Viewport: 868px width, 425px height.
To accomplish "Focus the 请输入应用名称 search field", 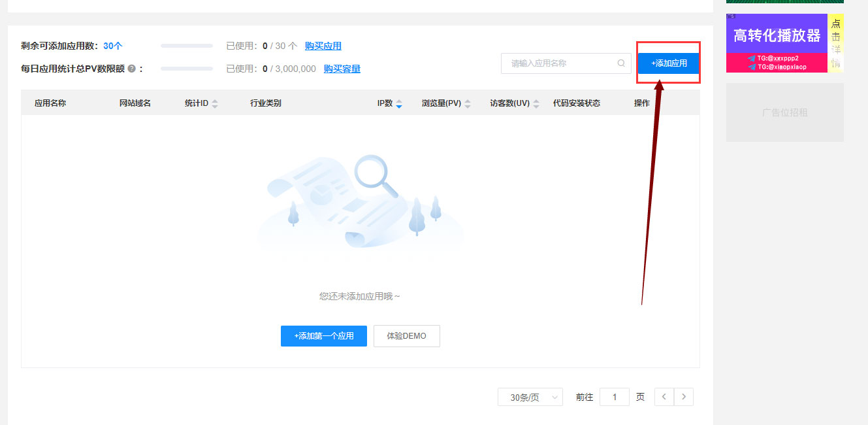I will (560, 63).
